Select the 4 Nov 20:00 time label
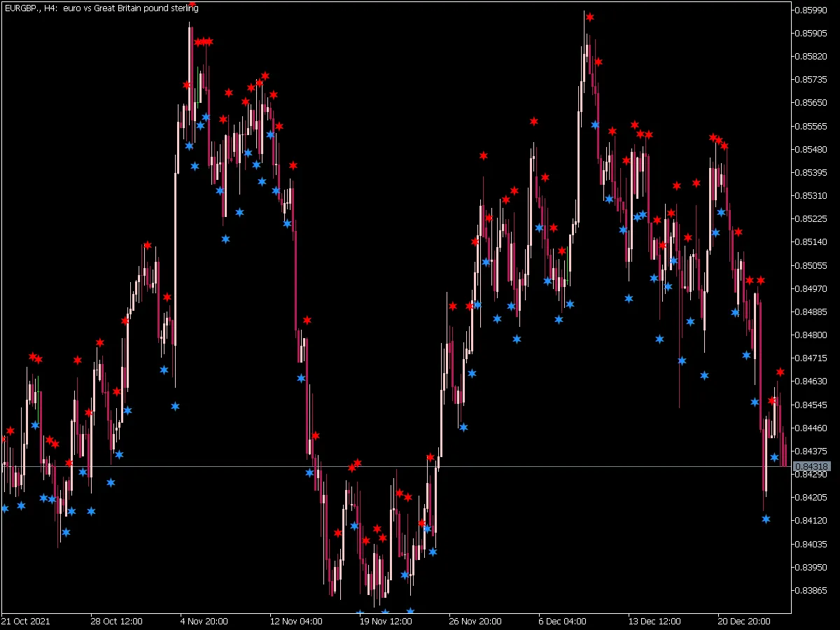The height and width of the screenshot is (630, 840). click(x=204, y=621)
